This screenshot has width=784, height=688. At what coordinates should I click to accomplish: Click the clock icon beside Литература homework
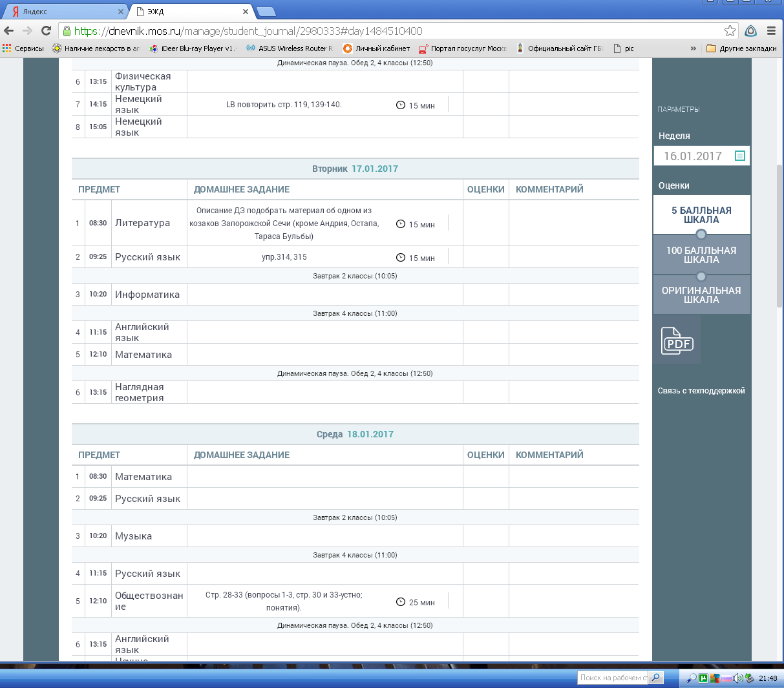[x=401, y=224]
